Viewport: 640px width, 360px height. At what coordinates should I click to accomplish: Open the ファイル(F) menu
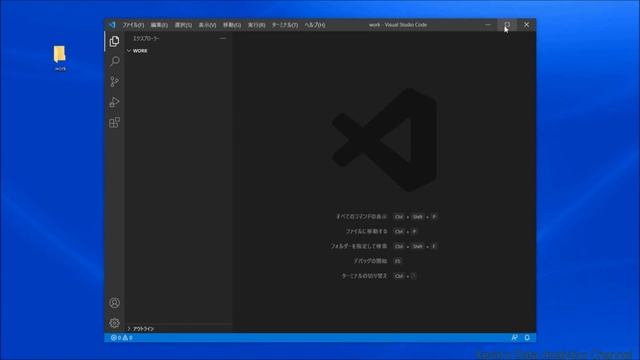point(133,25)
